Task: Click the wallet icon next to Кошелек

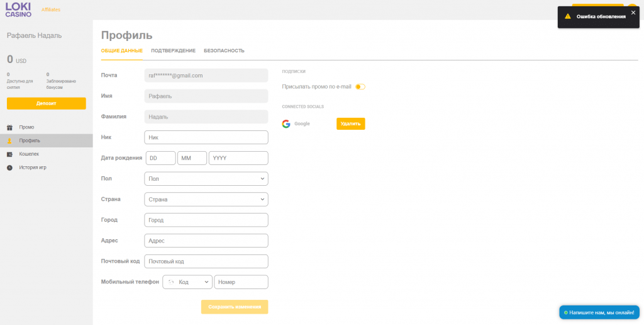Action: [x=10, y=154]
